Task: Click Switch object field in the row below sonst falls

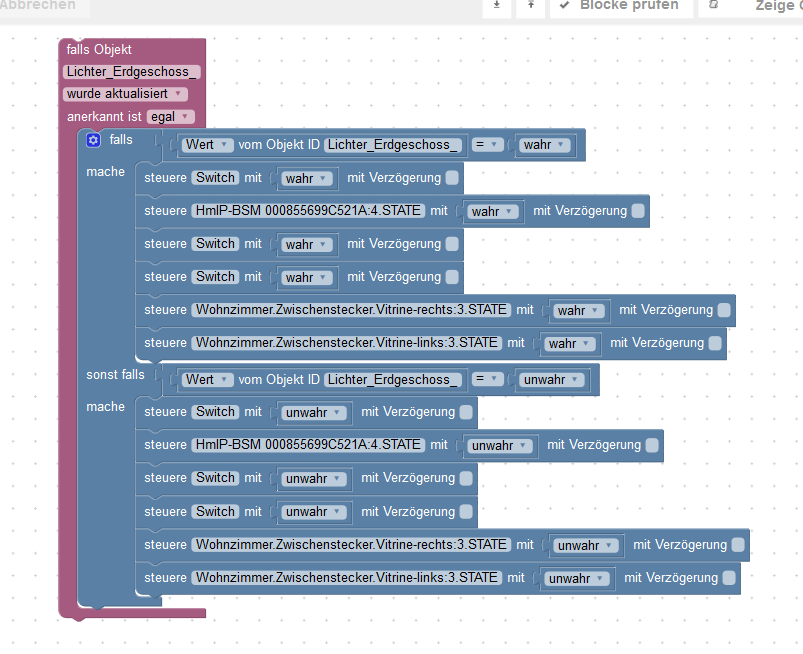Action: pyautogui.click(x=215, y=412)
